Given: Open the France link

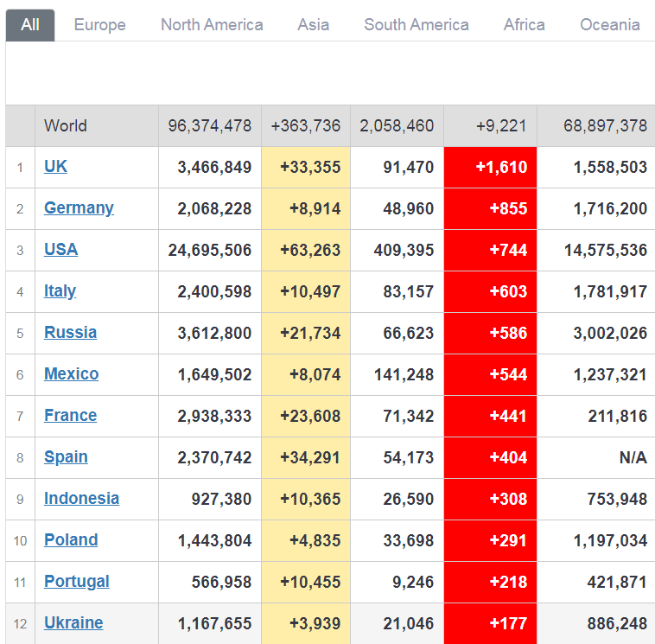Looking at the screenshot, I should pyautogui.click(x=70, y=416).
